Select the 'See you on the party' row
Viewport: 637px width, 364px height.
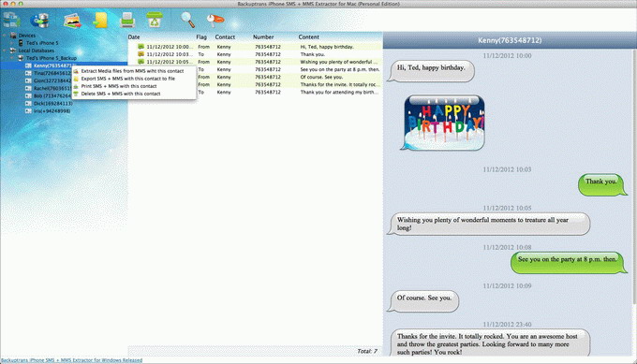pos(289,69)
